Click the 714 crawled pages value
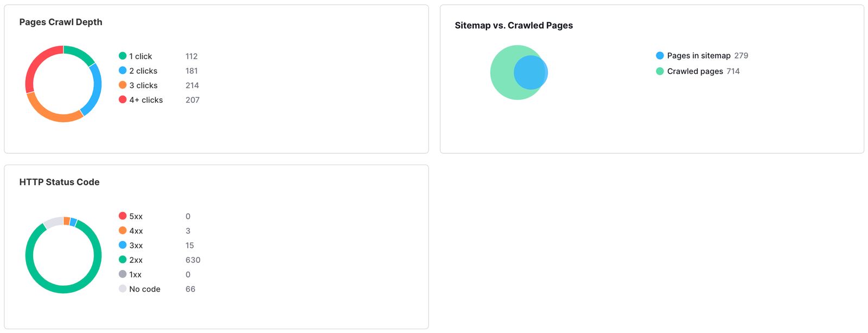 733,71
